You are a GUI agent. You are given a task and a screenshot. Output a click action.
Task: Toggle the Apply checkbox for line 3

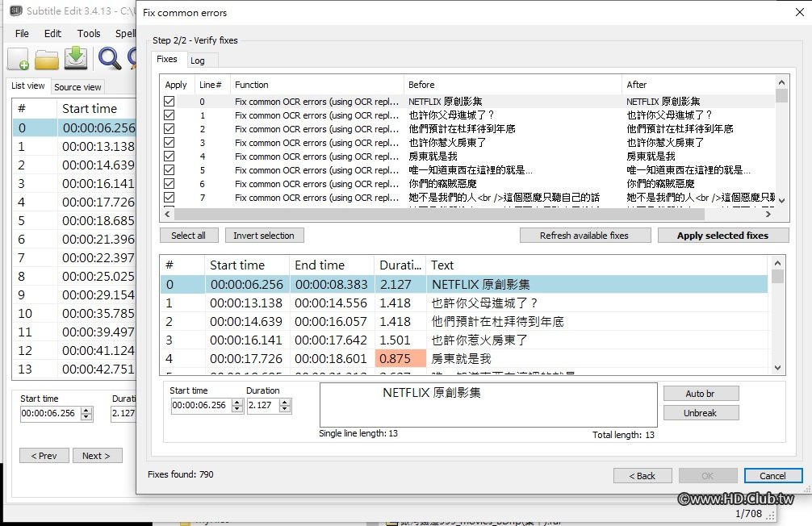[x=170, y=142]
